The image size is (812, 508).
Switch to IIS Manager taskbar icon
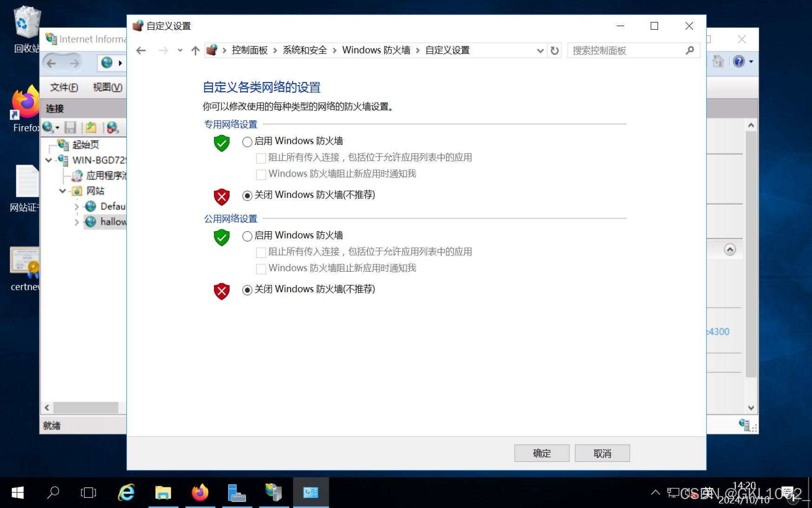(274, 493)
